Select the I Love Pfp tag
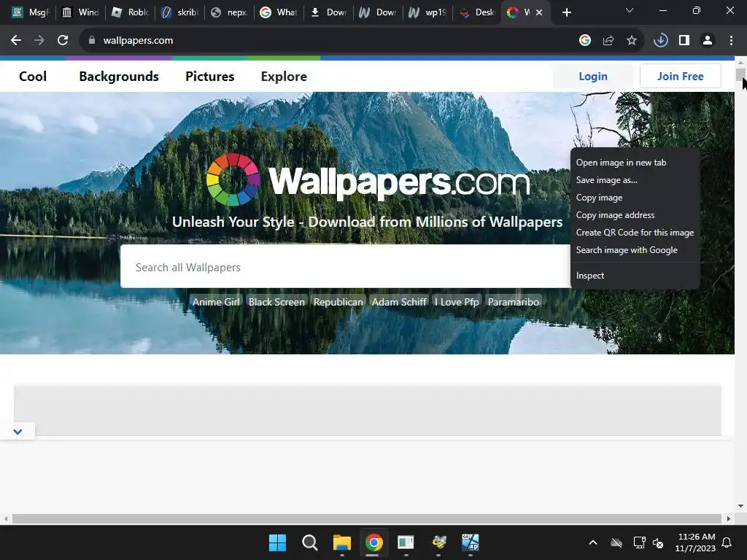The width and height of the screenshot is (747, 560). coord(457,302)
